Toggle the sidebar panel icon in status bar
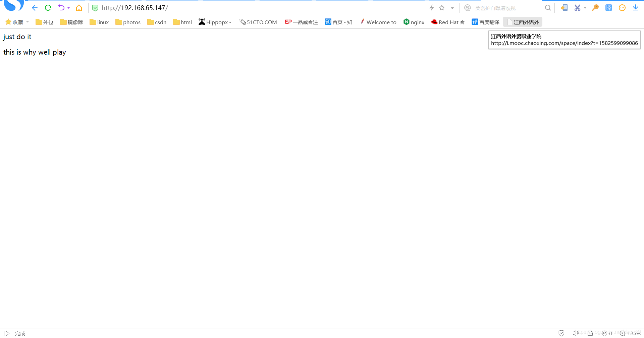Screen dimensions: 644x338 [x=6, y=333]
